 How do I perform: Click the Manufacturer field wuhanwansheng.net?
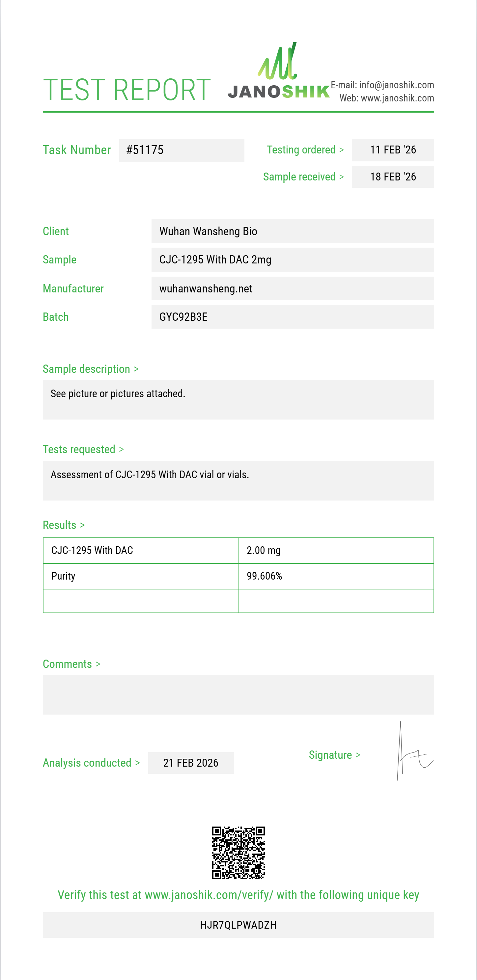pos(293,289)
